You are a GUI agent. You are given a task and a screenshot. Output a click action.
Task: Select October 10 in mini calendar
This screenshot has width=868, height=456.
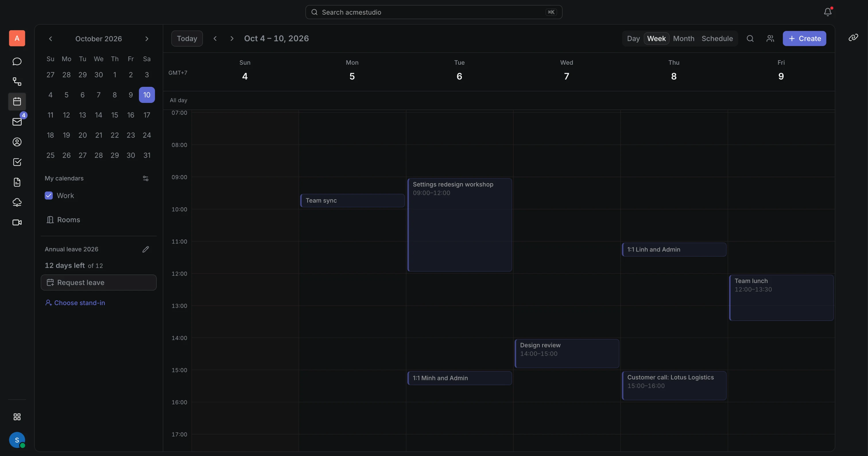click(147, 95)
